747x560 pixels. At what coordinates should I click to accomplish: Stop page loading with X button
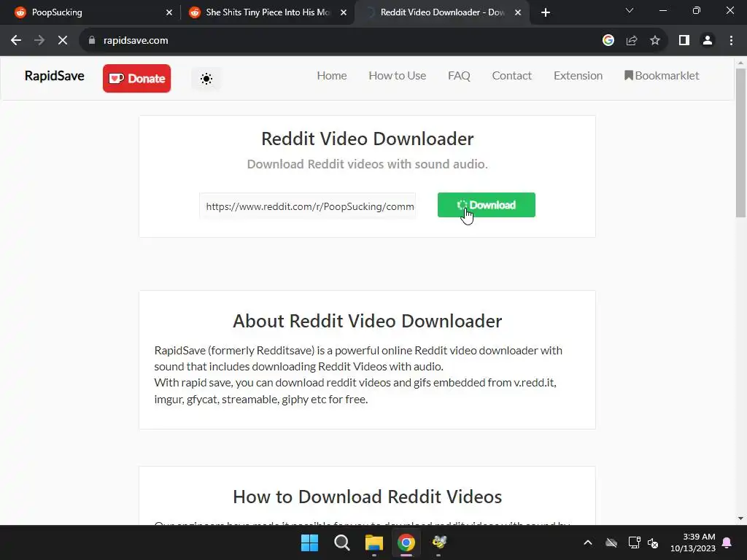coord(63,41)
